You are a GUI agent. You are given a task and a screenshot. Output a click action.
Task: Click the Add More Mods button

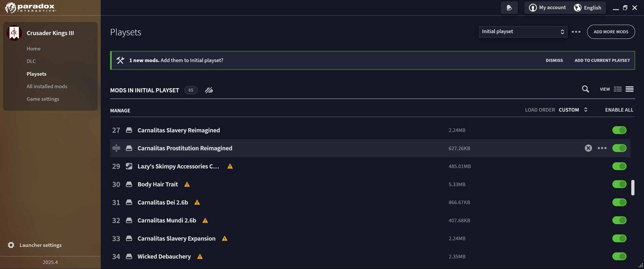click(611, 32)
